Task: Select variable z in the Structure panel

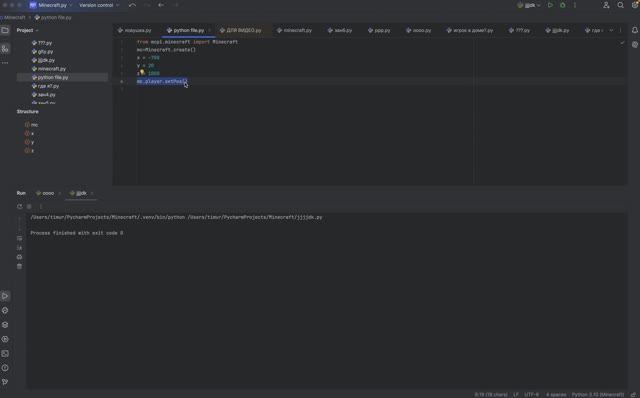Action: tap(29, 151)
